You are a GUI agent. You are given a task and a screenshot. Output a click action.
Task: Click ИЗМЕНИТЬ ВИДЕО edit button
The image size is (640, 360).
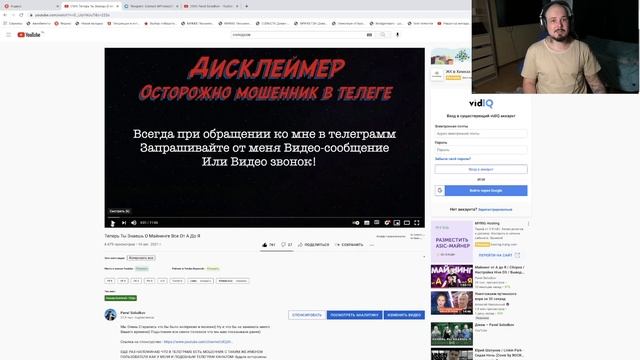pos(404,315)
